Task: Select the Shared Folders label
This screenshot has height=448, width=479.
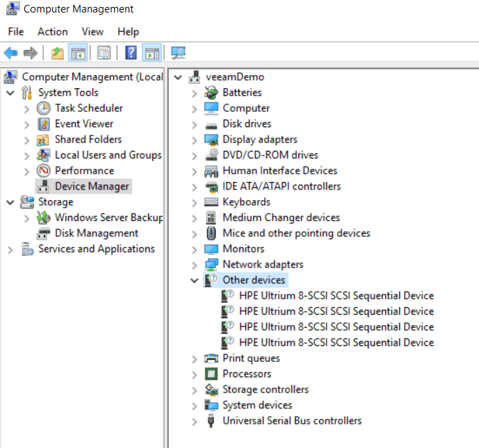Action: click(x=88, y=139)
